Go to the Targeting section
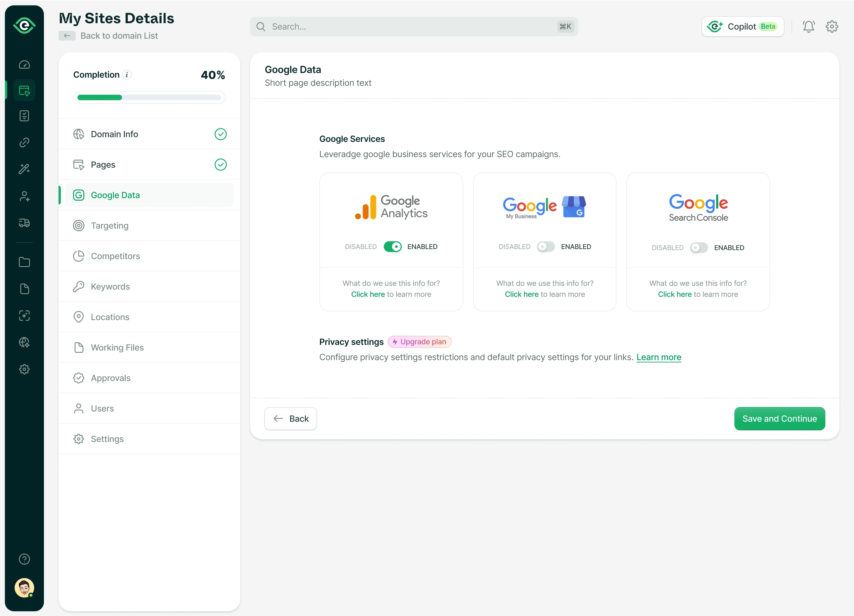This screenshot has height=616, width=854. (x=109, y=226)
